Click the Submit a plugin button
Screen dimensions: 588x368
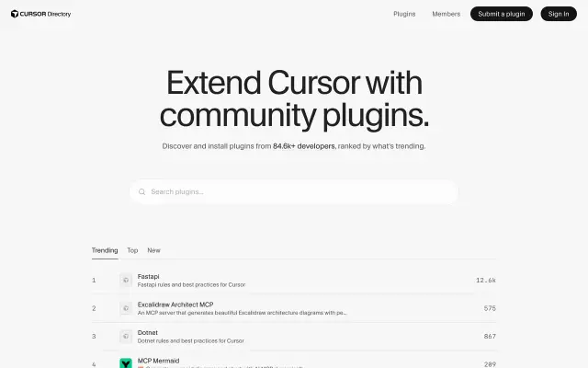(x=502, y=14)
